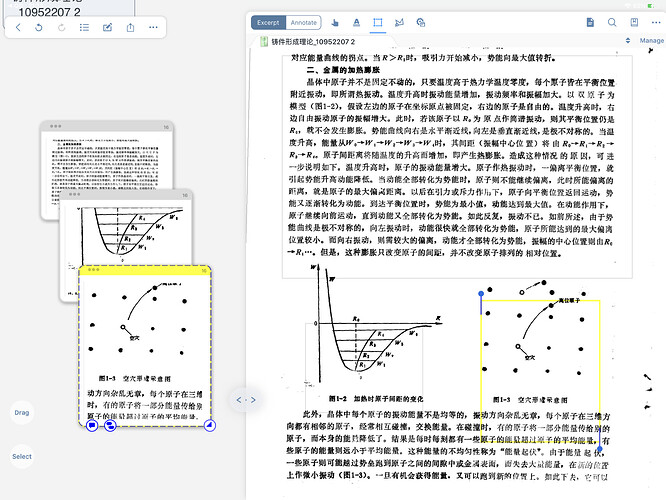Open dots menu on potential curve card
The image size is (666, 500).
(75, 195)
